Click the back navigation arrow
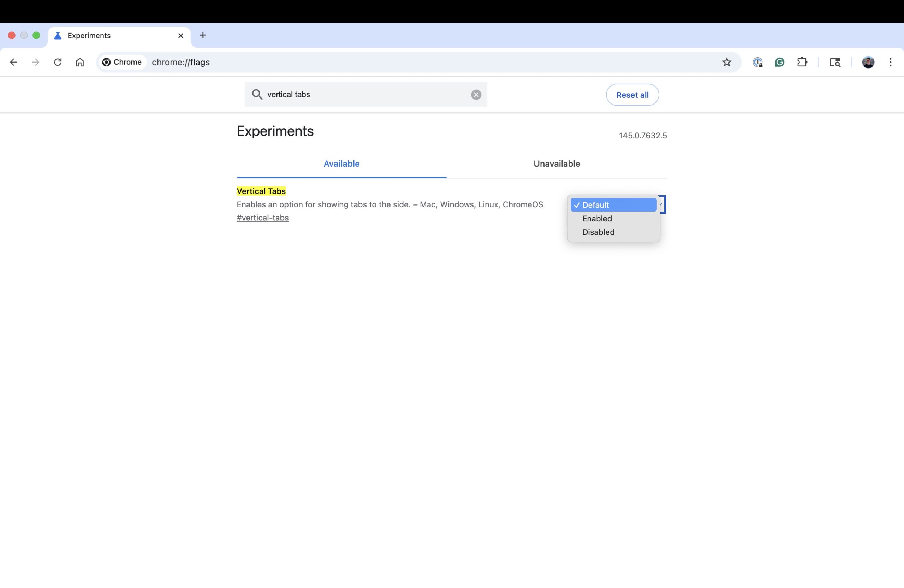904x588 pixels. coord(14,62)
